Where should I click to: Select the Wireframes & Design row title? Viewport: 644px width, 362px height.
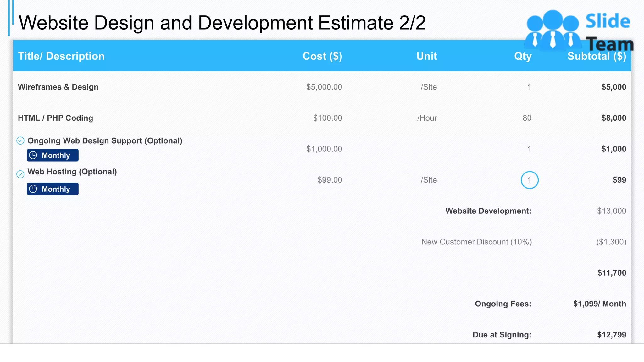tap(58, 87)
